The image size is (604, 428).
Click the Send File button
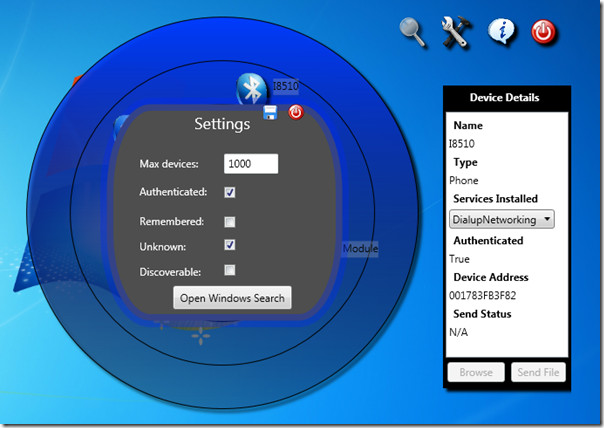538,372
